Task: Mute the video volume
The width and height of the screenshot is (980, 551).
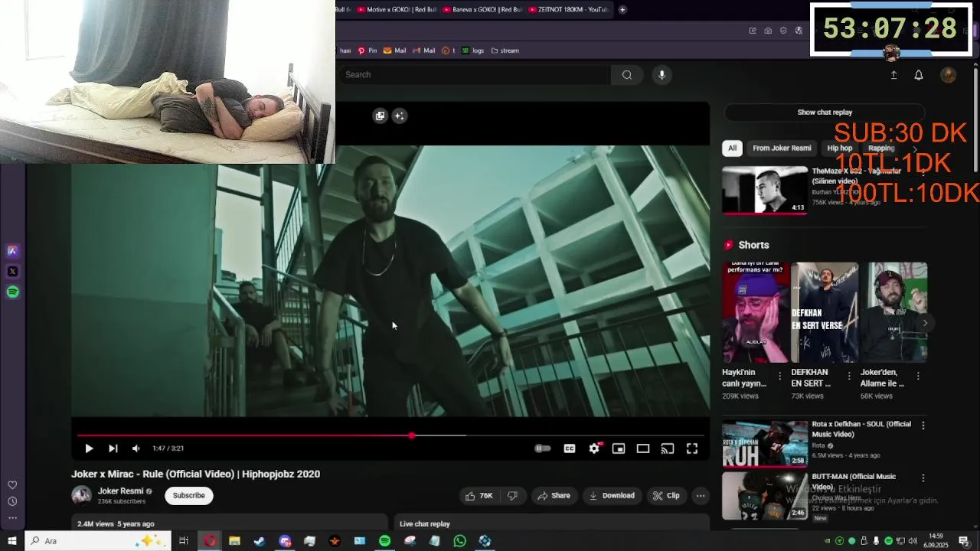Action: pyautogui.click(x=136, y=448)
